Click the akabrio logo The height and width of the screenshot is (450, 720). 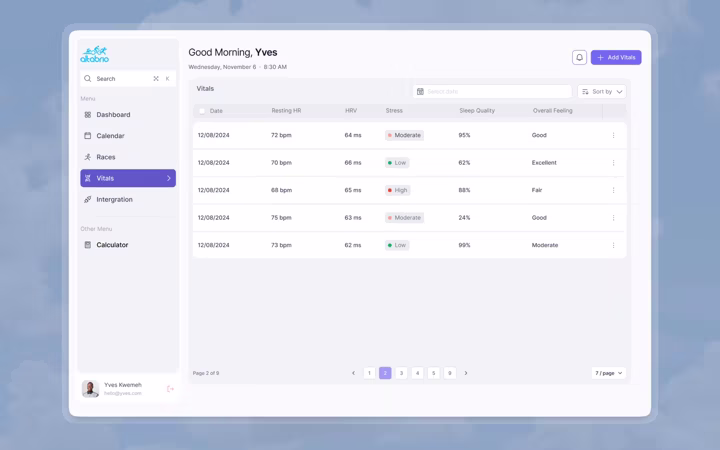(95, 54)
